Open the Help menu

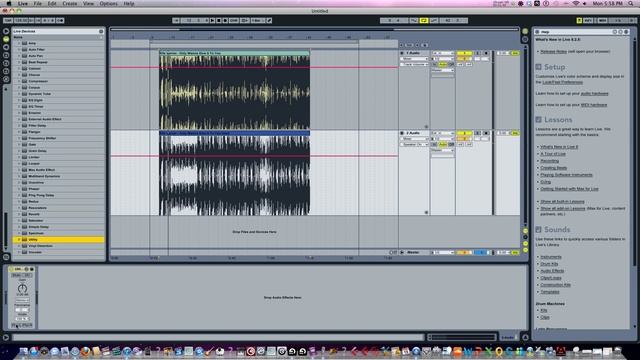point(129,3)
